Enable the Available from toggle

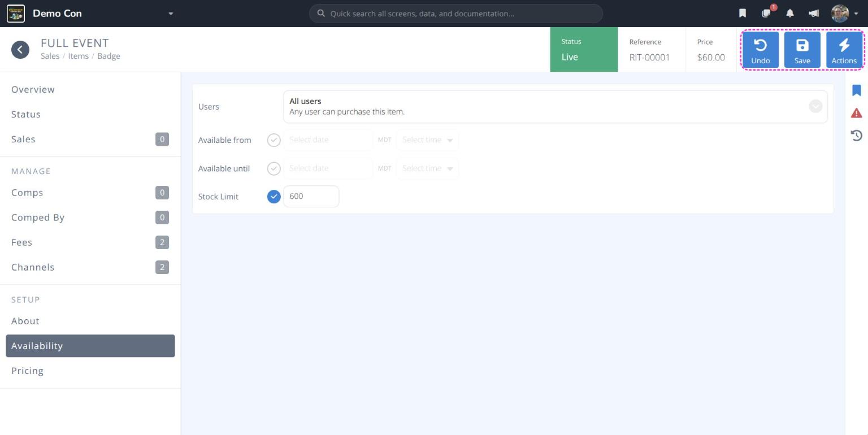pyautogui.click(x=274, y=140)
